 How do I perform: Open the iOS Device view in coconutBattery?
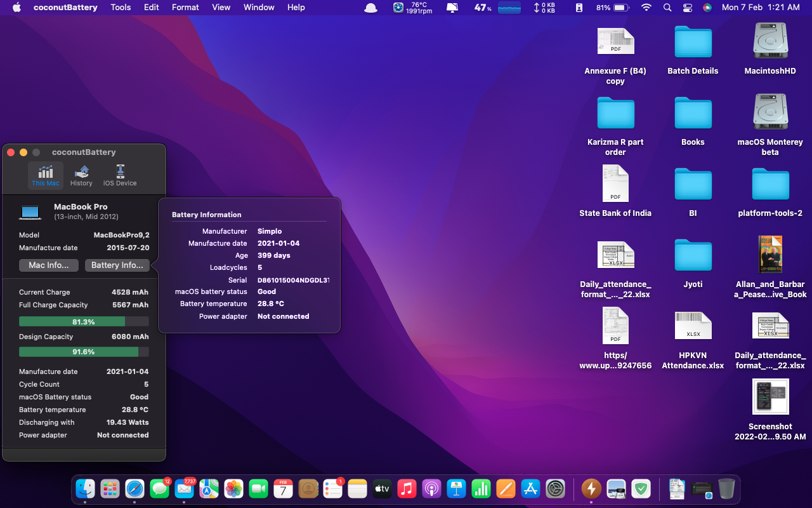pos(119,175)
